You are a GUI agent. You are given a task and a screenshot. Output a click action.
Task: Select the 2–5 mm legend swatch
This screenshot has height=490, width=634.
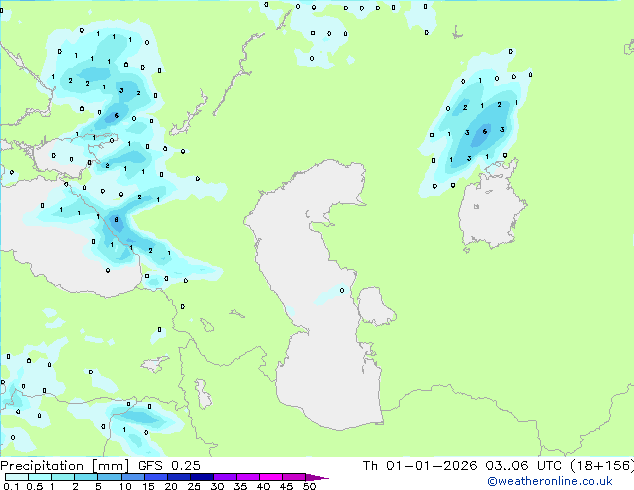tap(86, 477)
